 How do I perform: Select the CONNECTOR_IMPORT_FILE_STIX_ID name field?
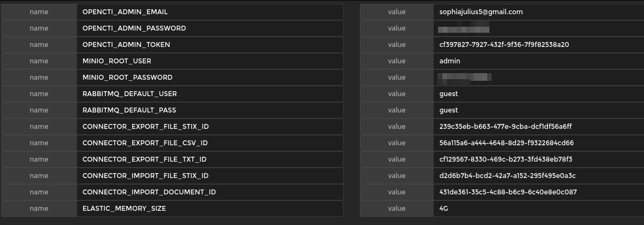click(210, 176)
